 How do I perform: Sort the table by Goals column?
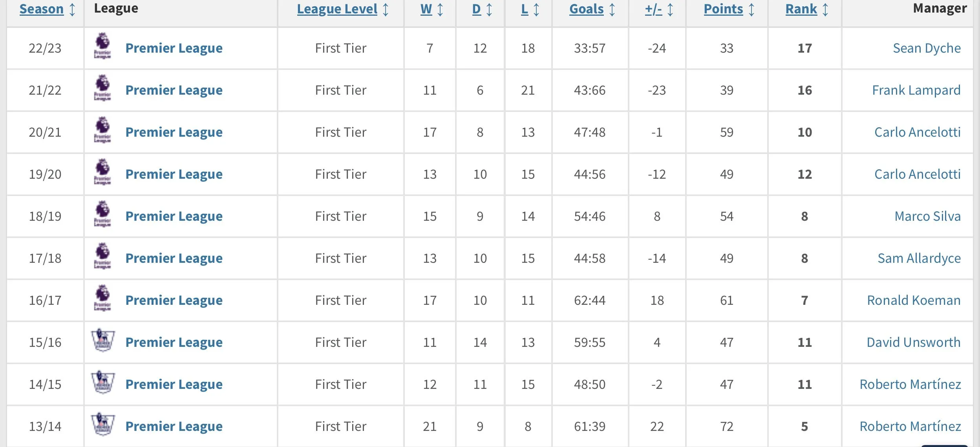587,9
